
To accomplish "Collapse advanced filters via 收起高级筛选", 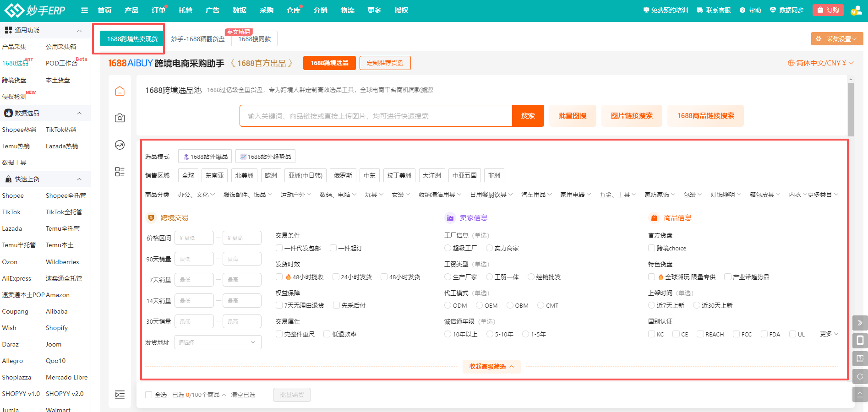I will click(x=491, y=367).
